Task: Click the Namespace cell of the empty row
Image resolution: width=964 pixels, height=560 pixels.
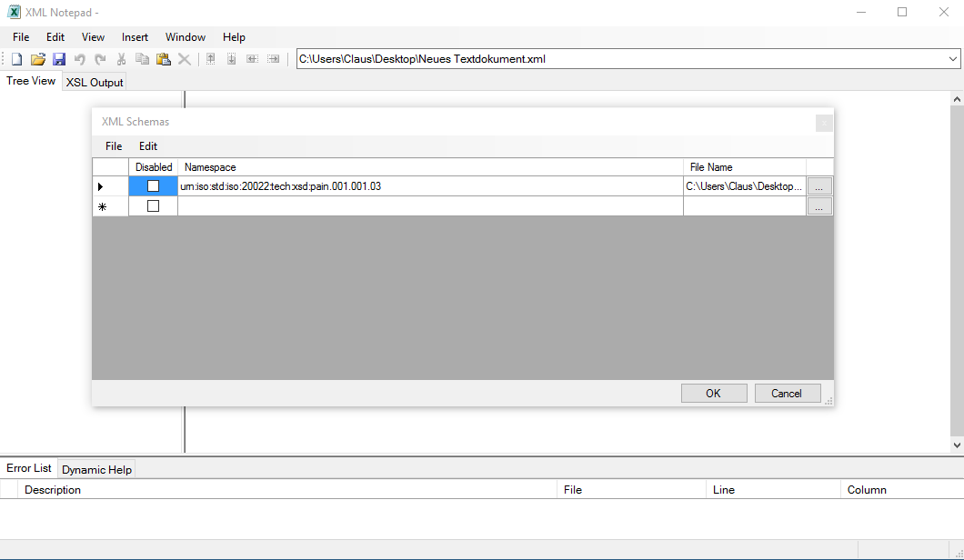Action: click(429, 206)
